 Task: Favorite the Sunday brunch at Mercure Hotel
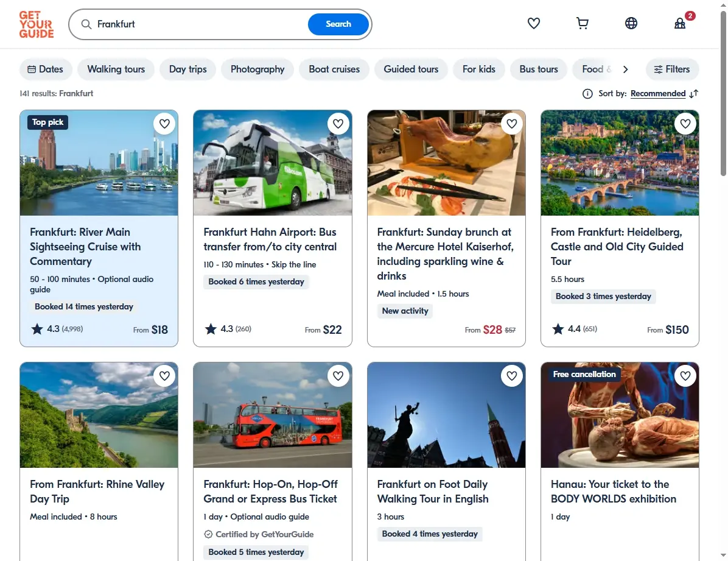tap(512, 124)
